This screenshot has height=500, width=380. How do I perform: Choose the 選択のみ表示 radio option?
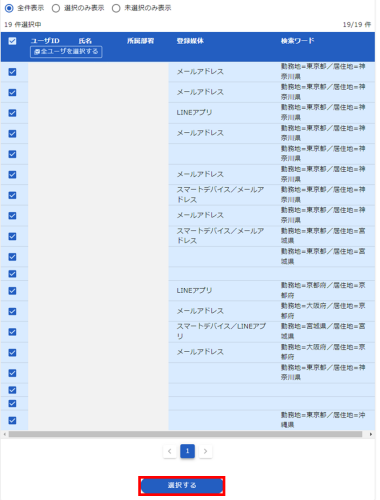[x=56, y=8]
